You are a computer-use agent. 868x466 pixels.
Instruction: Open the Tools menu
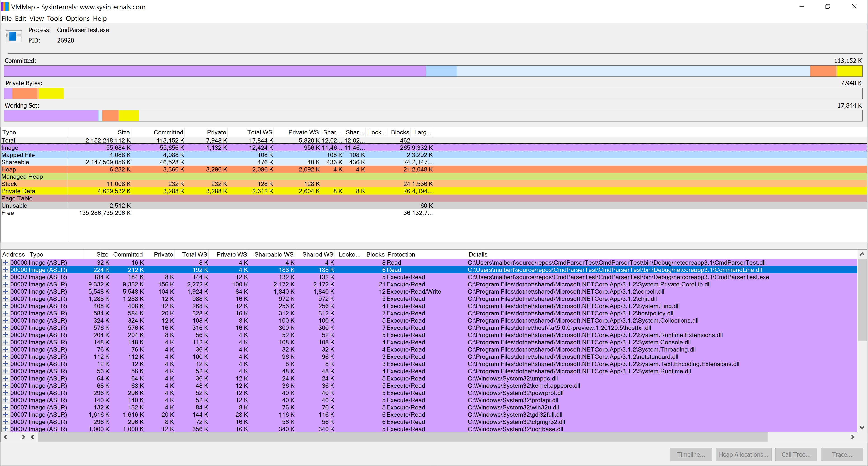[x=54, y=19]
